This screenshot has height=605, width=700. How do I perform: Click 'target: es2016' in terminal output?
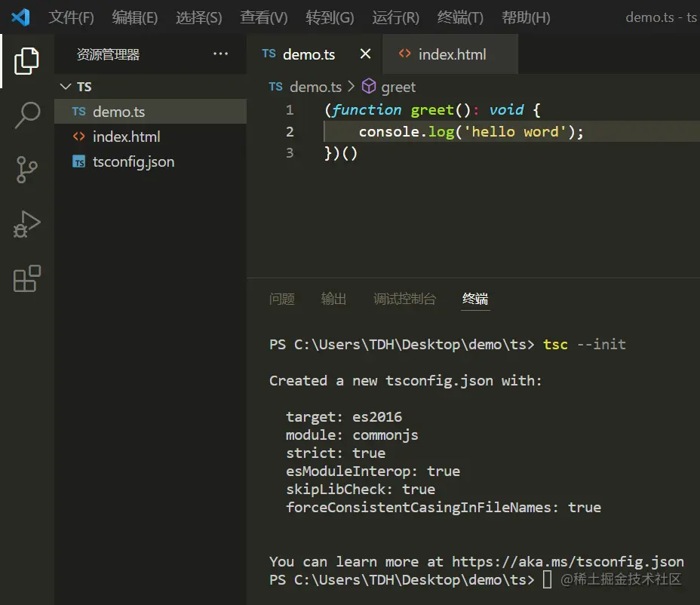[x=344, y=417]
